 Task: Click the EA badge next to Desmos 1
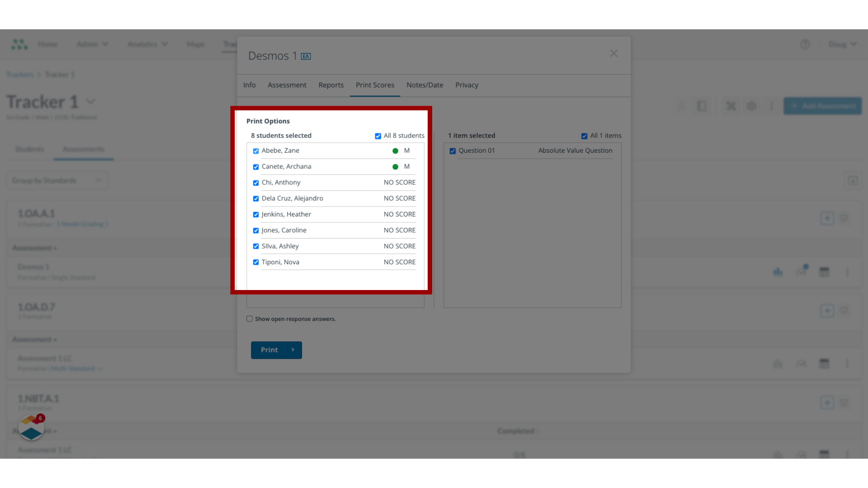[306, 56]
